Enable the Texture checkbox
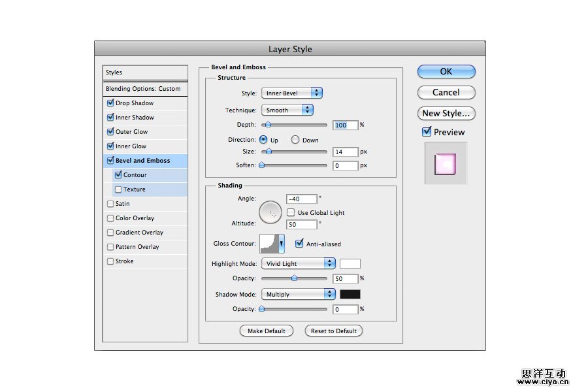 pos(118,189)
